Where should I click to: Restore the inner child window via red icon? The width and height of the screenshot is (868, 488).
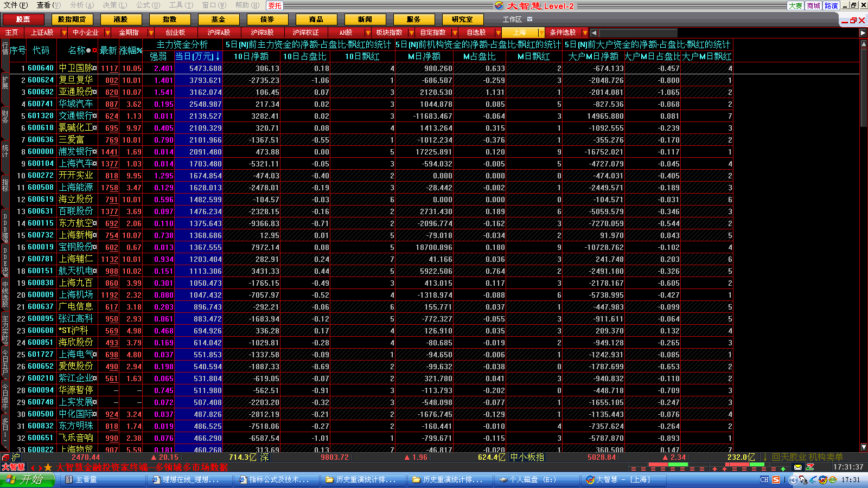(x=853, y=20)
